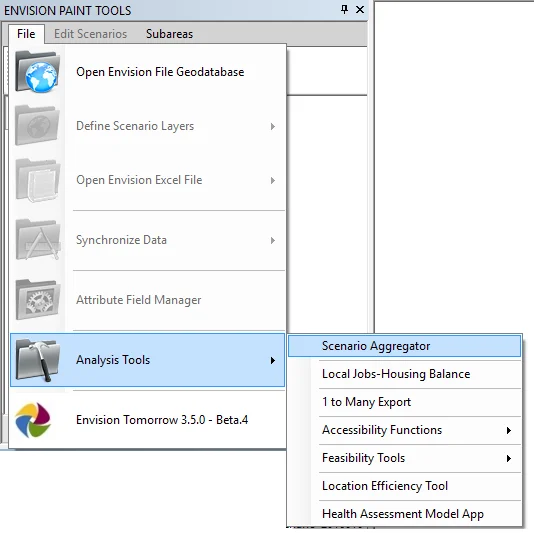Switch to the Edit Scenarios tab
Screen dimensions: 534x537
pos(90,34)
